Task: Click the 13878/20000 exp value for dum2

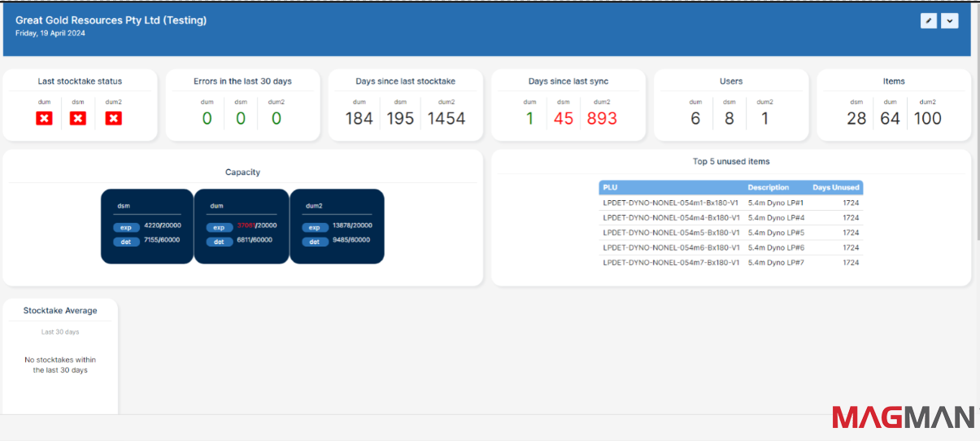Action: point(352,225)
